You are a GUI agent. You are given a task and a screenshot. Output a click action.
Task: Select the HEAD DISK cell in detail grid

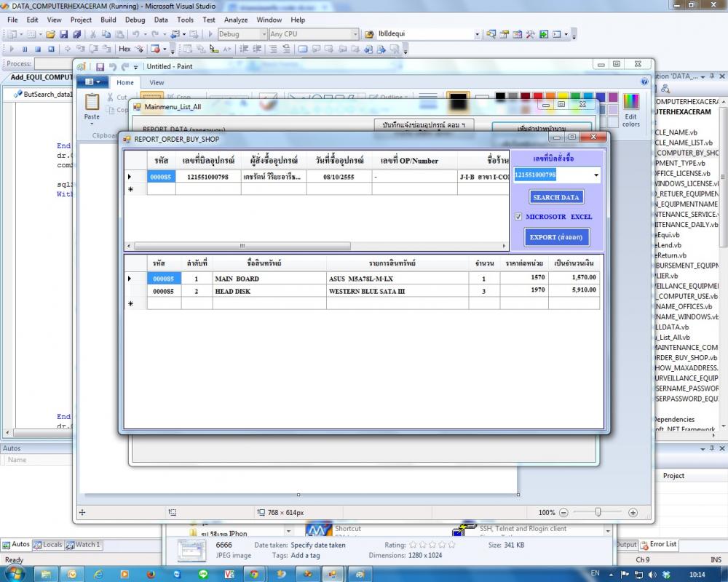point(270,291)
